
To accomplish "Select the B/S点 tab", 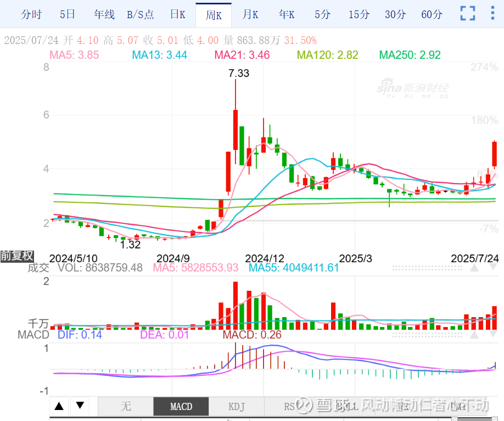I will 141,14.
